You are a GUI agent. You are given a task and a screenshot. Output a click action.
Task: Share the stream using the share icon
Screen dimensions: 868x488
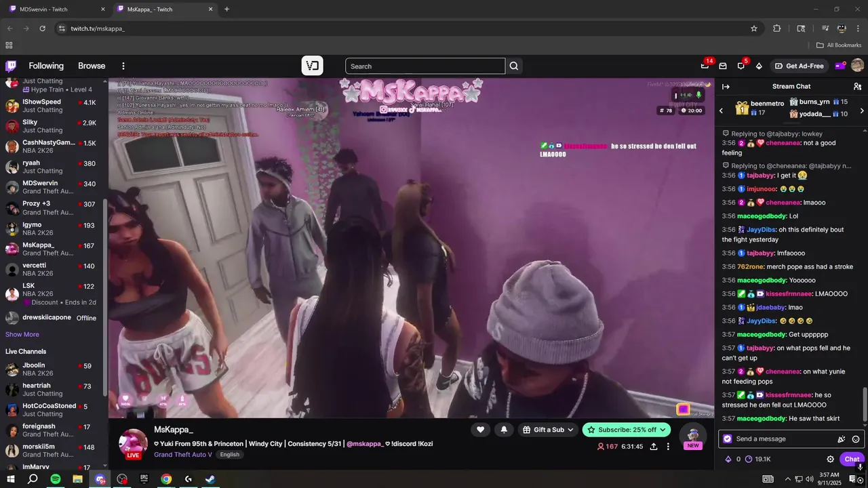654,446
